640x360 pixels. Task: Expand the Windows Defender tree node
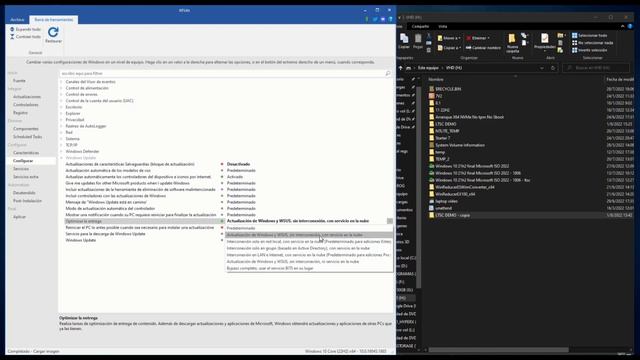[62, 151]
